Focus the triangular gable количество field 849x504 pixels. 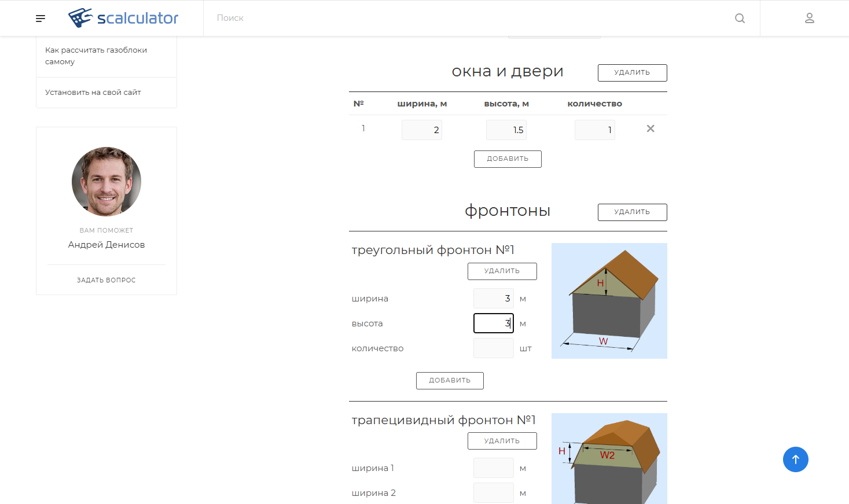point(493,348)
